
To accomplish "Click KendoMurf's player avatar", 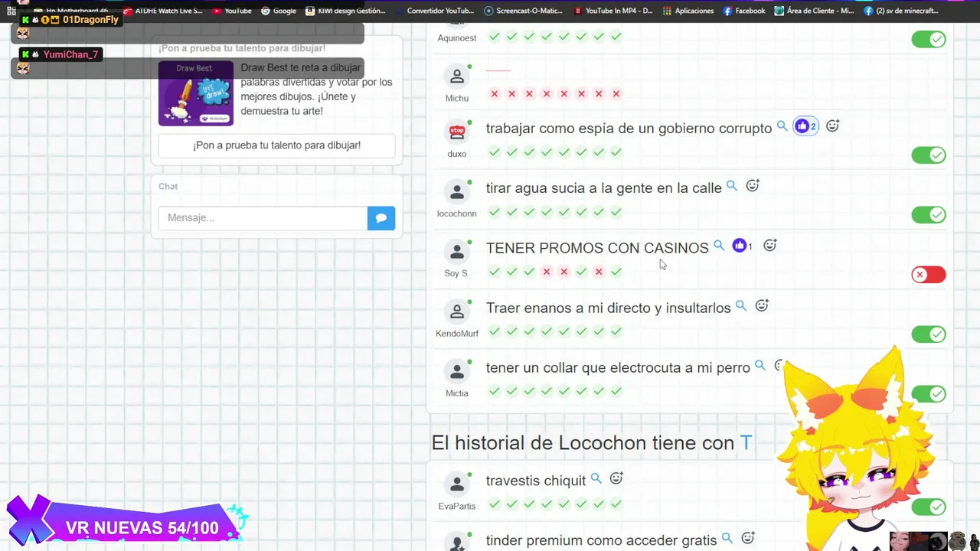I will coord(457,311).
